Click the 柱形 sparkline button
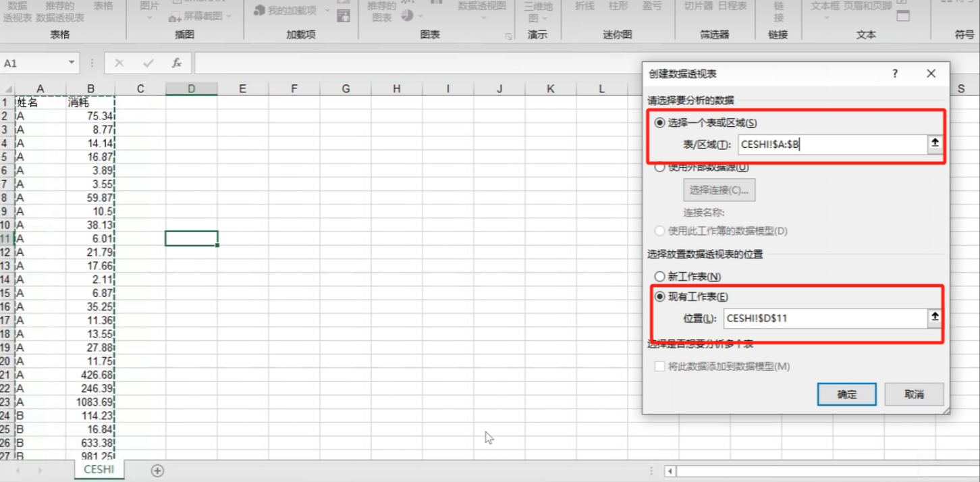980x482 pixels. point(618,5)
